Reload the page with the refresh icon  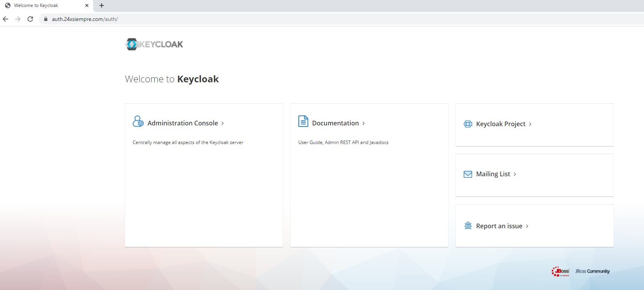tap(30, 19)
